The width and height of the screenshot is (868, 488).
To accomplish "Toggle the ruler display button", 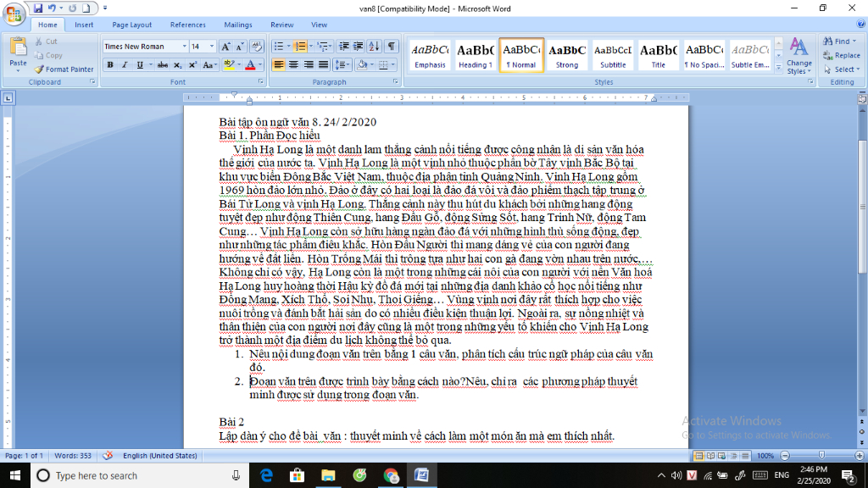I will [x=862, y=98].
